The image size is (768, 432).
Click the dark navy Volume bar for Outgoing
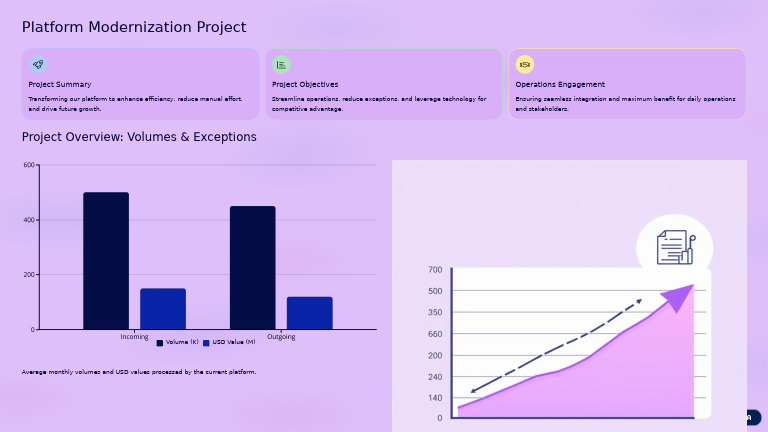(252, 267)
